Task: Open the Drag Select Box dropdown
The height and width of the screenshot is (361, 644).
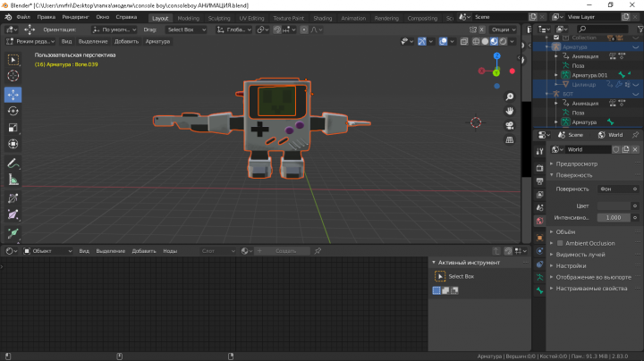Action: click(186, 30)
